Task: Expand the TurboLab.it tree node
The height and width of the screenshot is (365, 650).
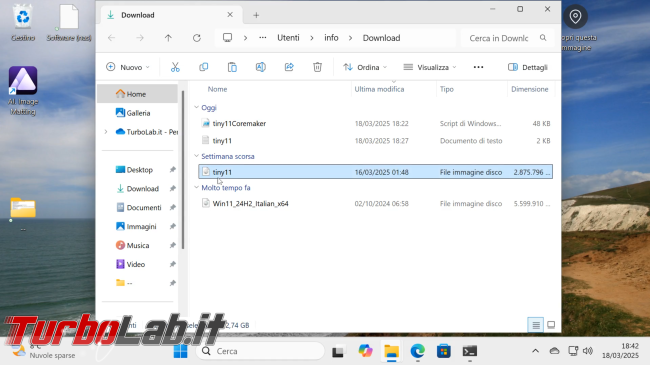Action: tap(106, 132)
